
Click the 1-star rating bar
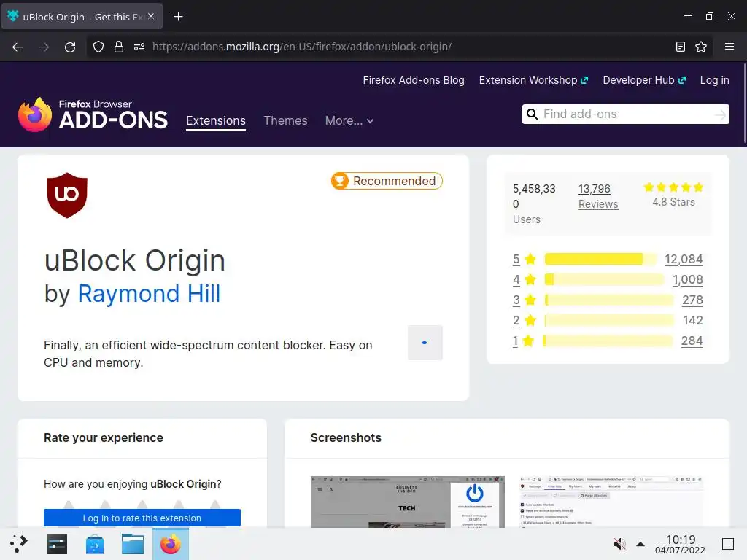click(x=608, y=341)
